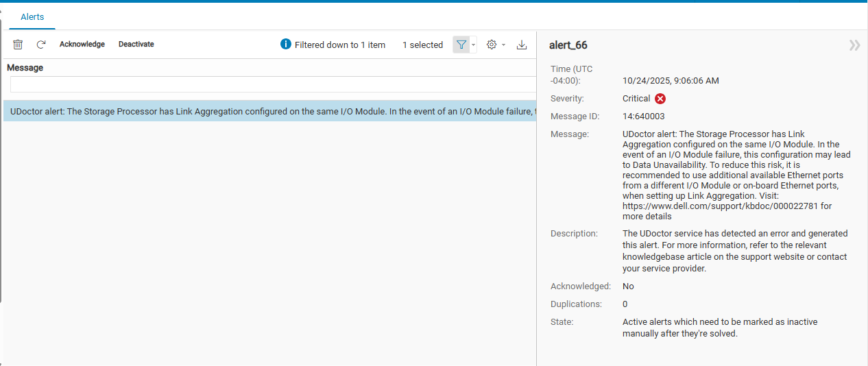The width and height of the screenshot is (868, 366).
Task: Click the blue info icon
Action: click(286, 45)
